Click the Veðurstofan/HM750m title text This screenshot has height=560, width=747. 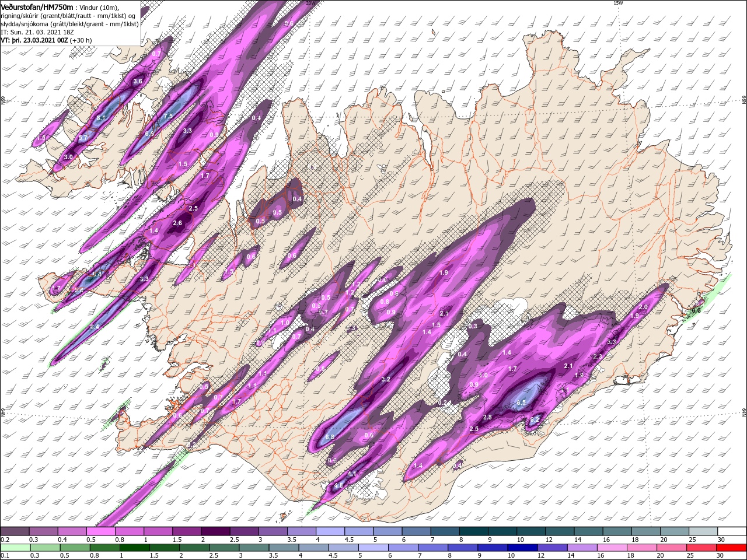tap(37, 7)
